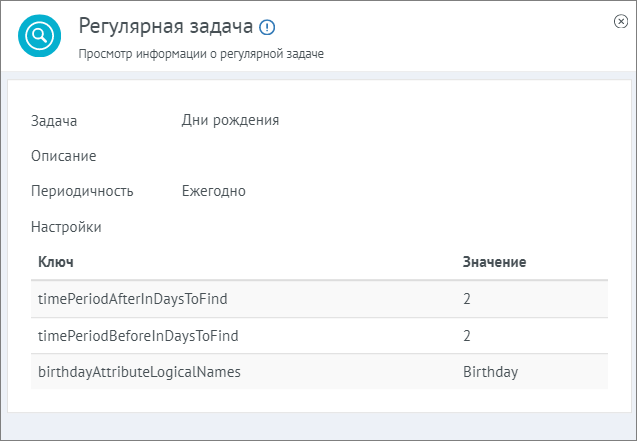Click the Ежегодно periodicity value
The image size is (637, 441).
coord(214,191)
